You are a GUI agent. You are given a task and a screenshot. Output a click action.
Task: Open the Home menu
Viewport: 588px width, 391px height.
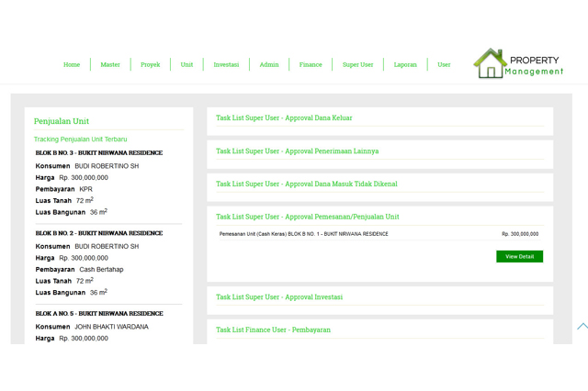72,65
